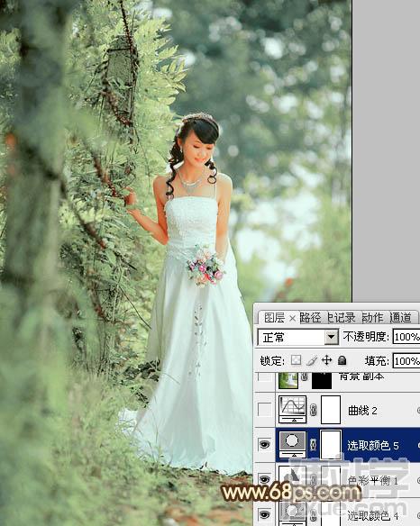The image size is (420, 526).
Task: Open the 记录 (History) tab
Action: (x=342, y=317)
